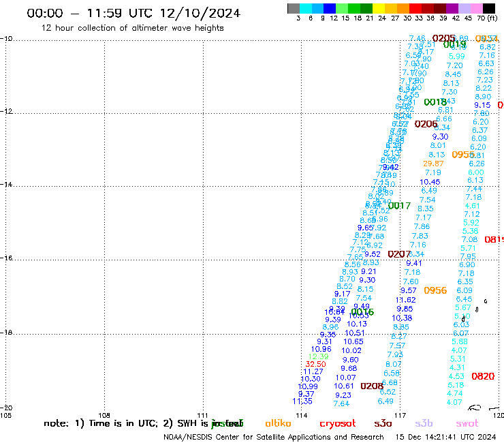Click the green track time 0018
Viewport: 504px width, 443px height.
click(x=435, y=102)
